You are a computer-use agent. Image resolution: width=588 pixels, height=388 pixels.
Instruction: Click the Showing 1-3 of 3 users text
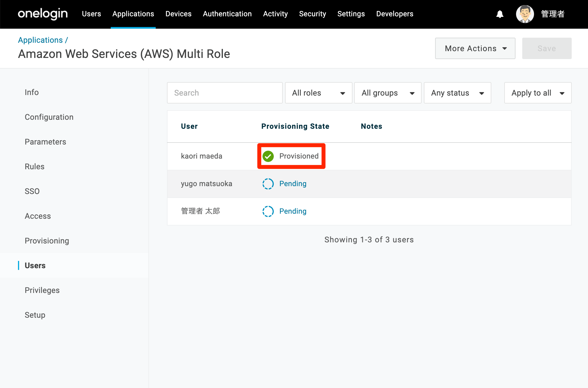tap(369, 240)
